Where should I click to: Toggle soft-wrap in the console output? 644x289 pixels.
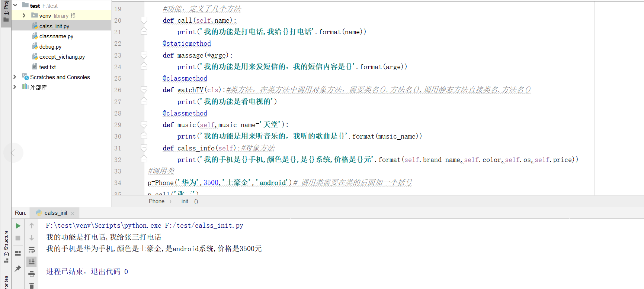point(32,250)
